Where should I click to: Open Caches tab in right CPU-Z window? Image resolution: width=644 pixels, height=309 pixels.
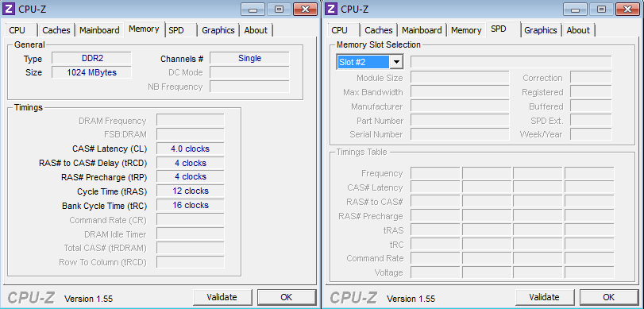[x=379, y=30]
